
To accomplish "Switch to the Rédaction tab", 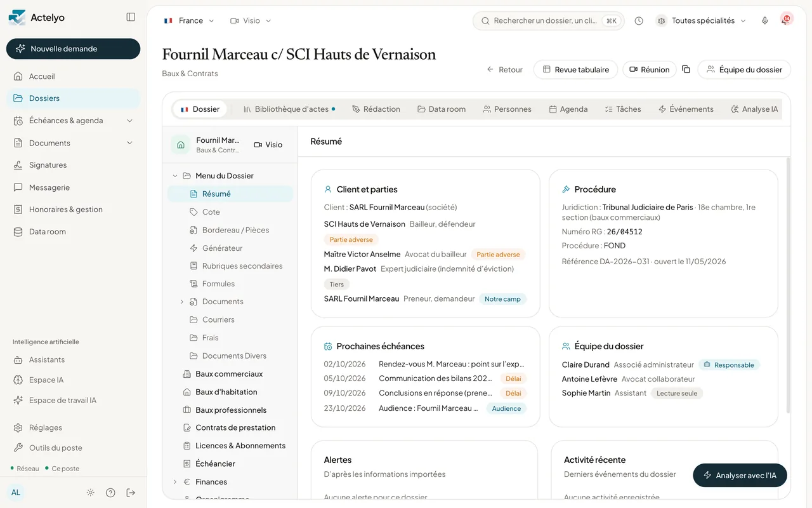I will (x=376, y=109).
